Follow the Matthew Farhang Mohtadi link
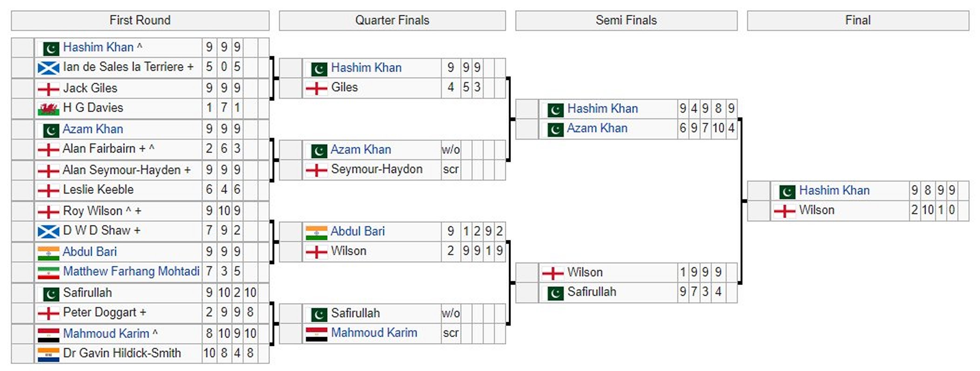This screenshot has height=371, width=980. pyautogui.click(x=131, y=272)
